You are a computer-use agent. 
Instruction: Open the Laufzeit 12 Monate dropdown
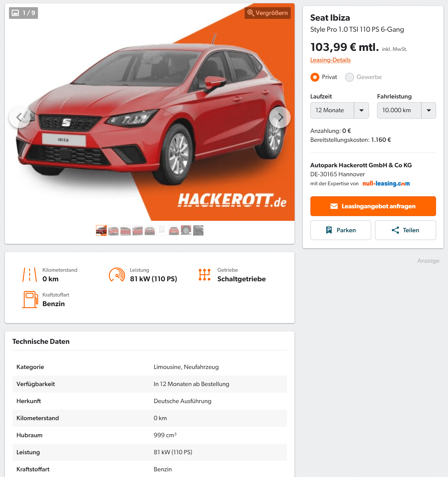[x=339, y=110]
